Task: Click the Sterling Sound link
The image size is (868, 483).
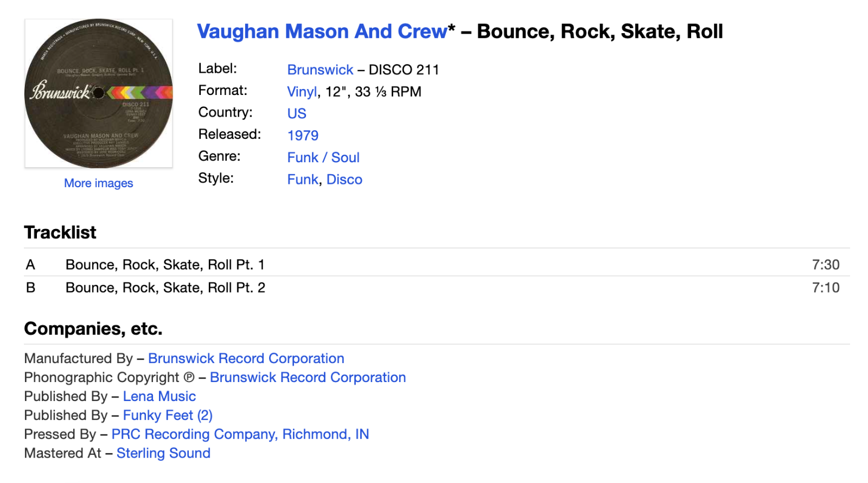Action: (163, 454)
